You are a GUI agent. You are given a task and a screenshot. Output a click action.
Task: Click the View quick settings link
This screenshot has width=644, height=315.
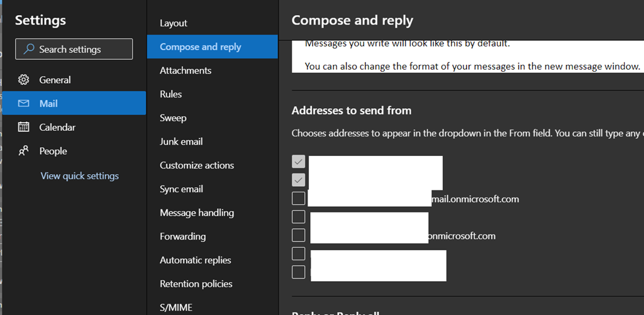80,176
